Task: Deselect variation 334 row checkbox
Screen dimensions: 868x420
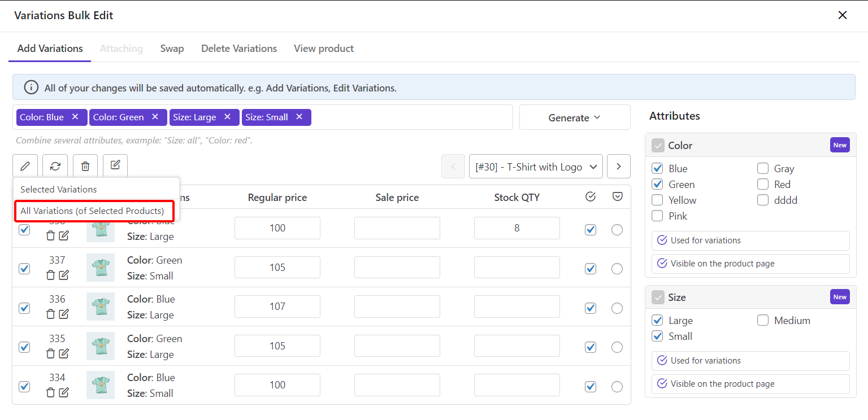Action: click(x=24, y=386)
